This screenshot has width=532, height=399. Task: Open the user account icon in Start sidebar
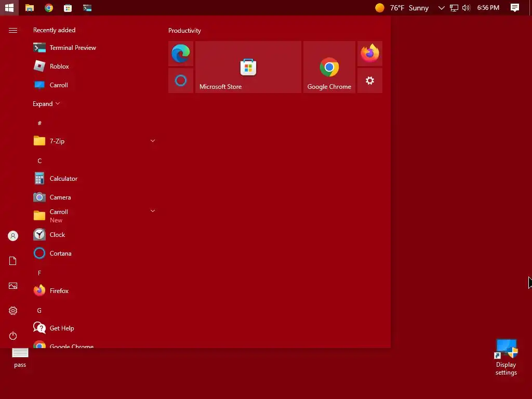pyautogui.click(x=13, y=236)
